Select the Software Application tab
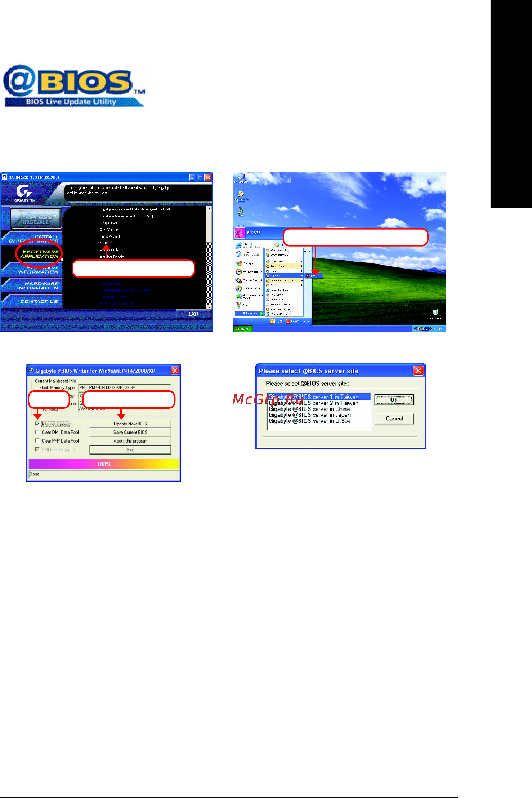Image resolution: width=532 pixels, height=798 pixels. tap(40, 254)
